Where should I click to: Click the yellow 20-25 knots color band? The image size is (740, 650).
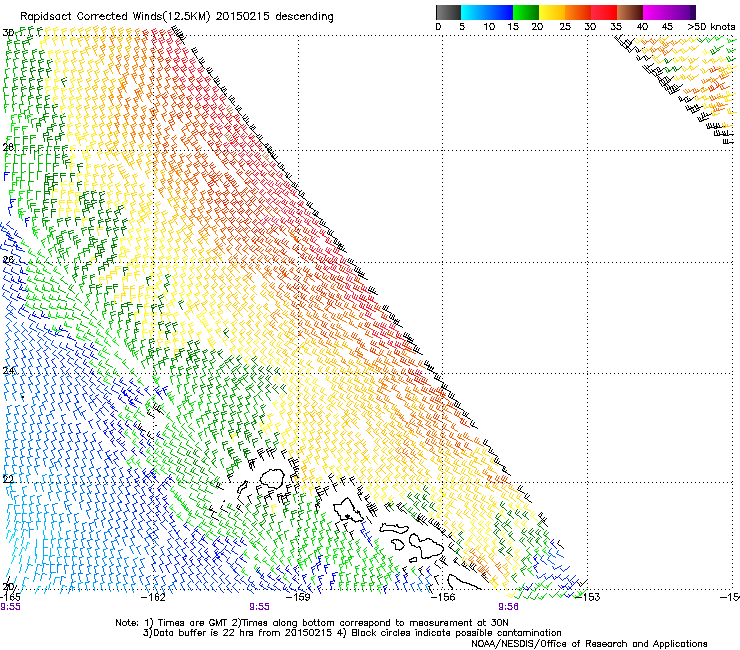[552, 12]
